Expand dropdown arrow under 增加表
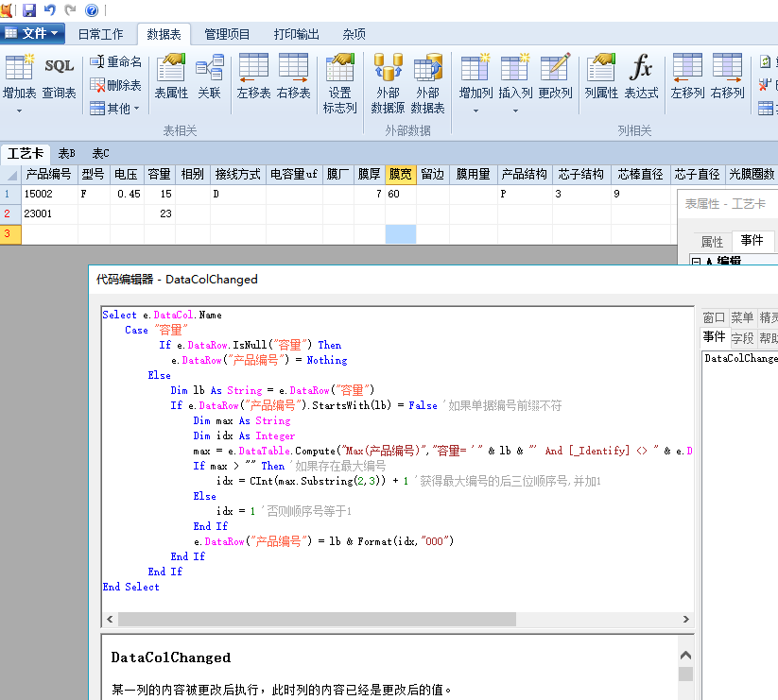Viewport: 778px width, 700px height. (x=19, y=111)
